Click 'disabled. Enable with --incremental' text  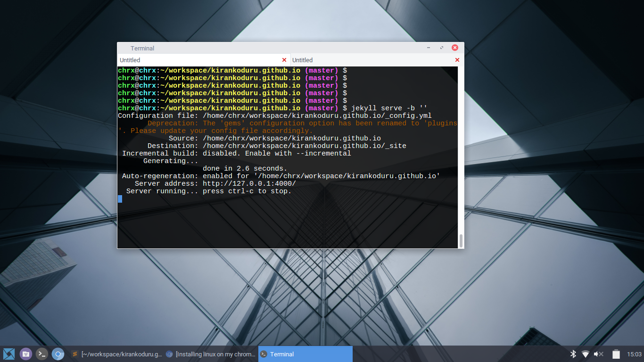click(x=277, y=153)
